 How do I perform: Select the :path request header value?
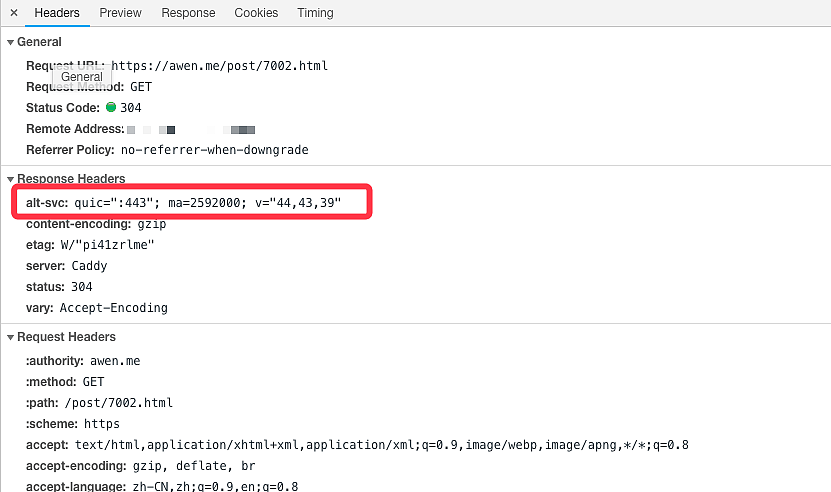[119, 403]
